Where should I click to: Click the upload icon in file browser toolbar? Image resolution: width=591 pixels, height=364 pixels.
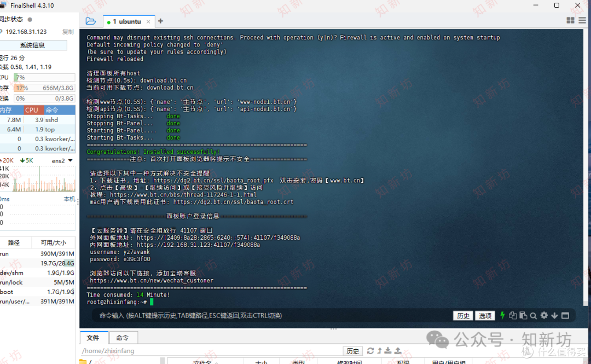pos(397,350)
